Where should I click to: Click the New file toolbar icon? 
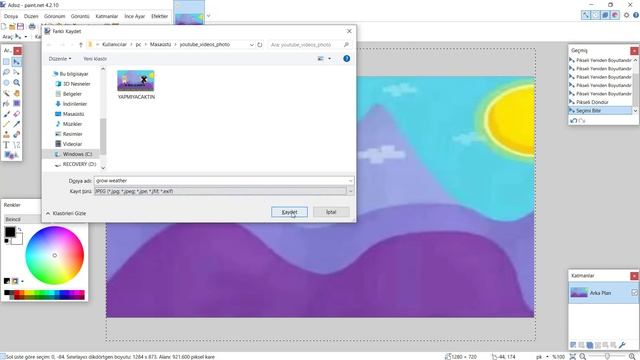tap(4, 27)
